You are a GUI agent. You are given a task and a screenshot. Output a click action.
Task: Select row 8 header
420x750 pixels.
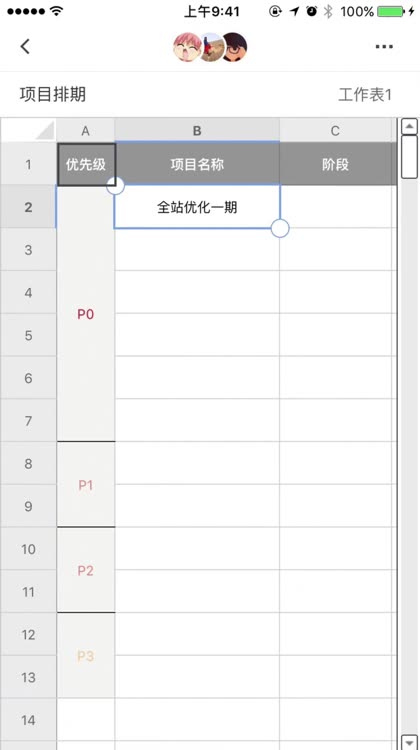pos(28,463)
